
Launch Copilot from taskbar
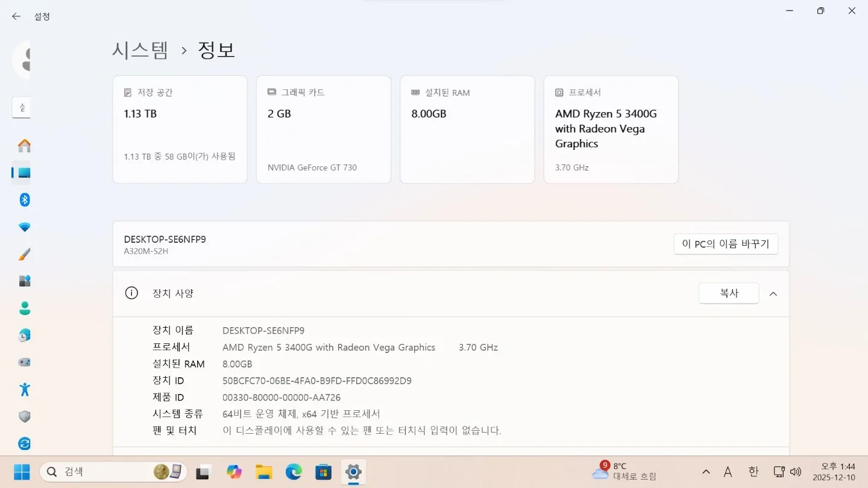(234, 472)
